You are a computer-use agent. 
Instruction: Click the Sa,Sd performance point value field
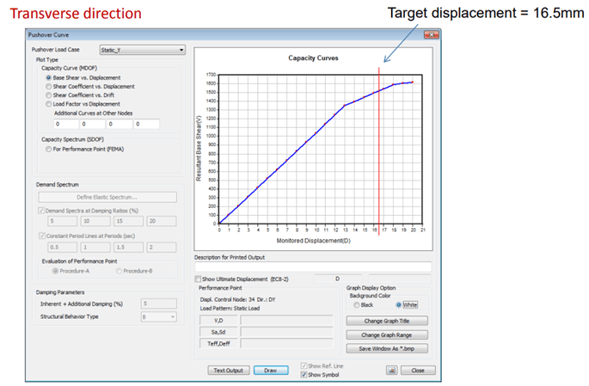[287, 332]
